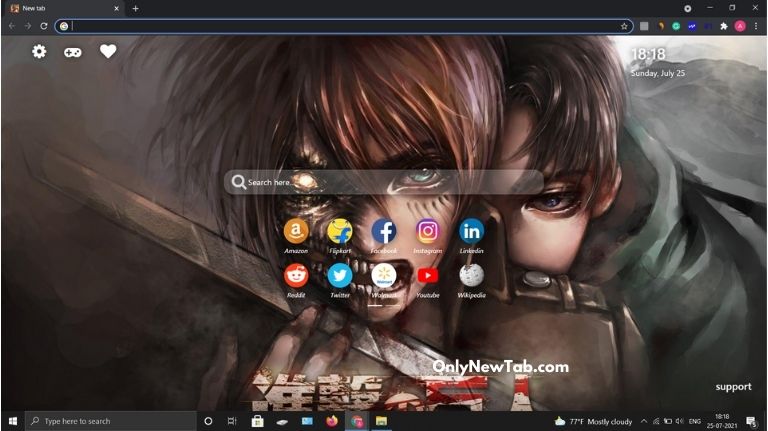The width and height of the screenshot is (768, 431).
Task: Open the Flipkart shortcut
Action: [339, 231]
